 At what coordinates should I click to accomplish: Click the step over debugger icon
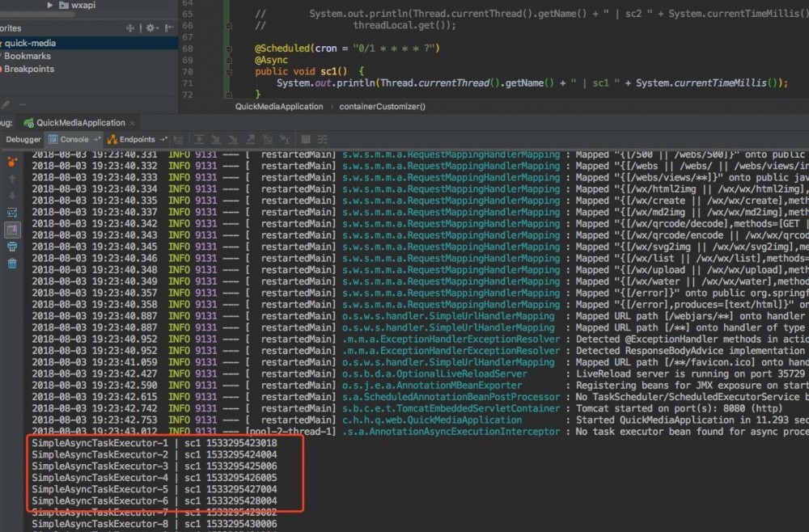197,140
